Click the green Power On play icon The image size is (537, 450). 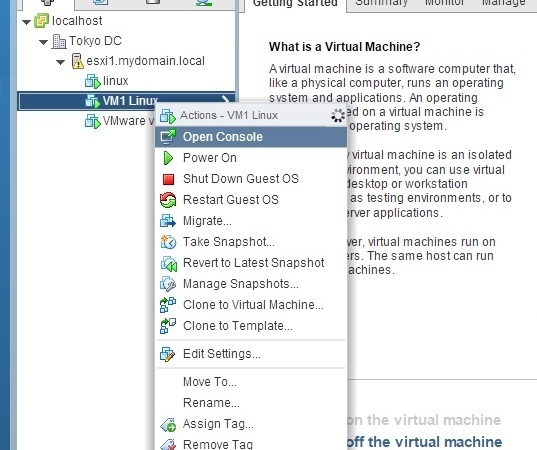tap(168, 158)
